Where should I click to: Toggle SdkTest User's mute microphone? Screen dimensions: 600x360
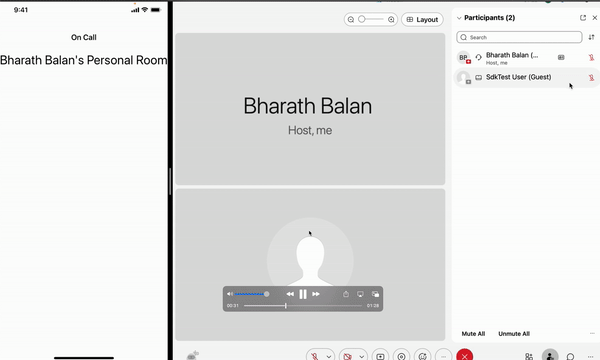pyautogui.click(x=591, y=78)
